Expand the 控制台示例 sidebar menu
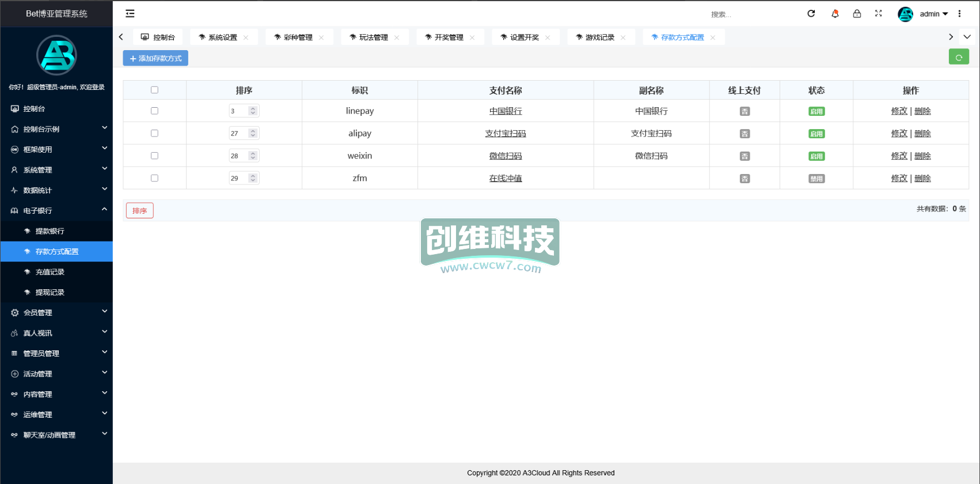 [56, 129]
